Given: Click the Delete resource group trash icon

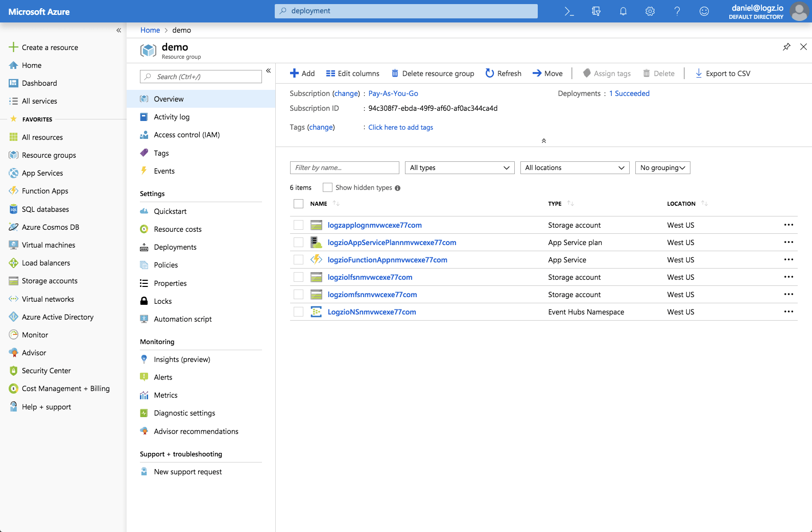Looking at the screenshot, I should click(x=395, y=73).
